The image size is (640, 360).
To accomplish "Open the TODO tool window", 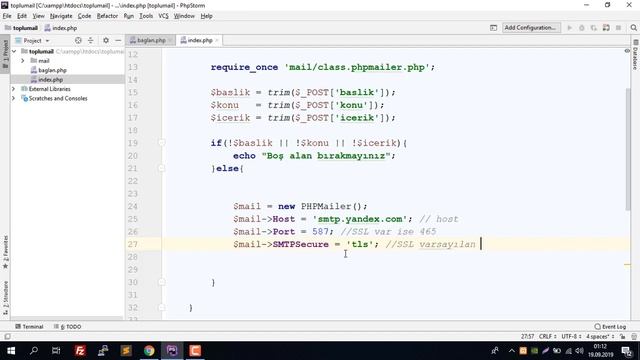I will pos(67,327).
